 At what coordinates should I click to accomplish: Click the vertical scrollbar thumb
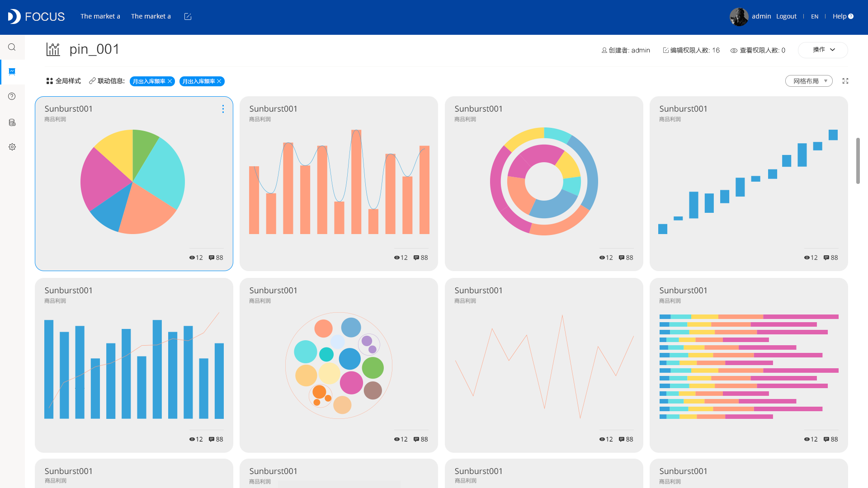[x=858, y=160]
